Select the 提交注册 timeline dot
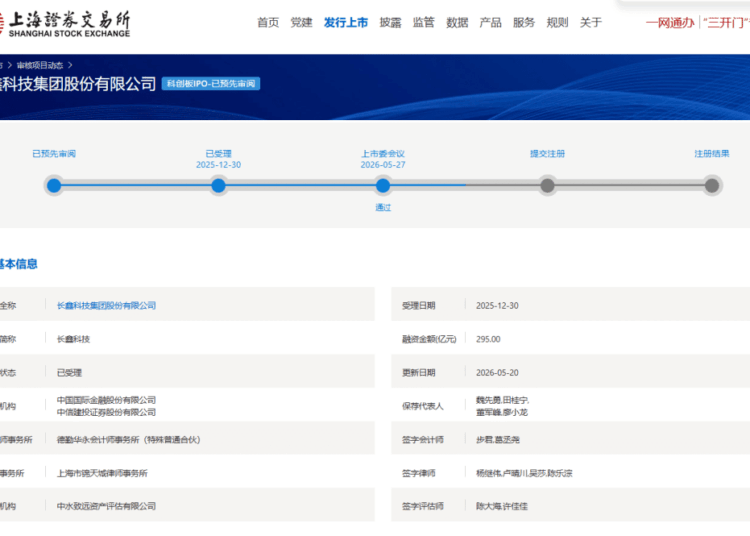750x536 pixels. (547, 186)
